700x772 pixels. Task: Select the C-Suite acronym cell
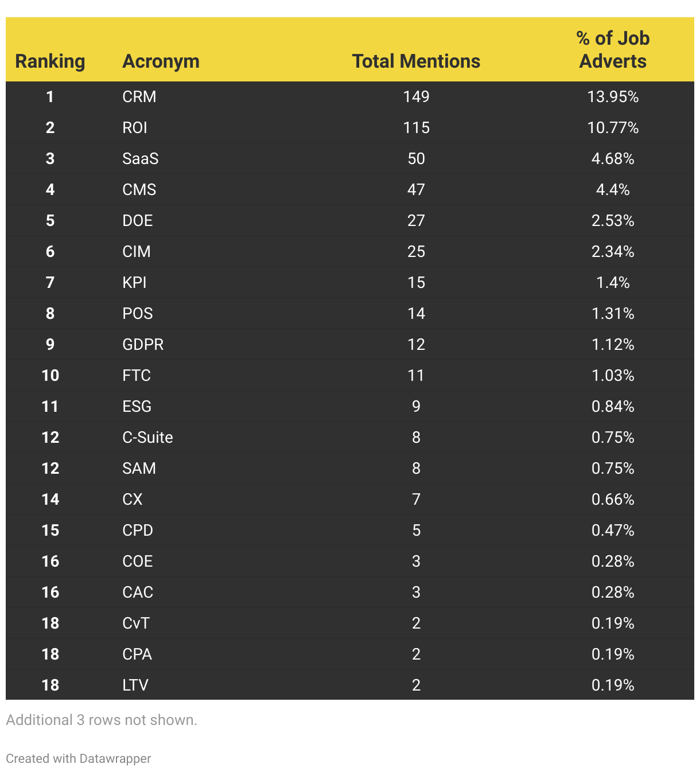coord(147,437)
